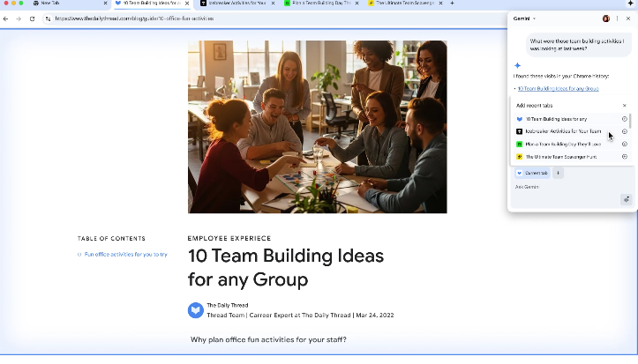Open '10 Team Building Ideas for any Group' link

click(558, 88)
